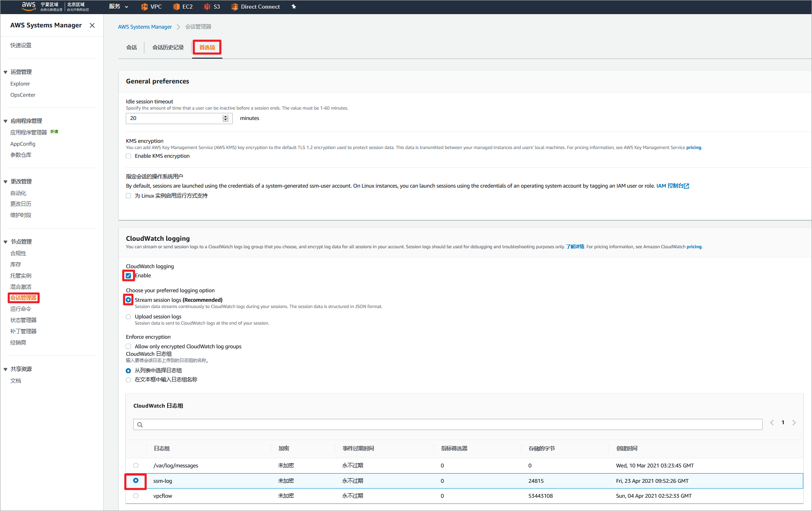
Task: Open the EC2 service shortcut
Action: pos(183,7)
